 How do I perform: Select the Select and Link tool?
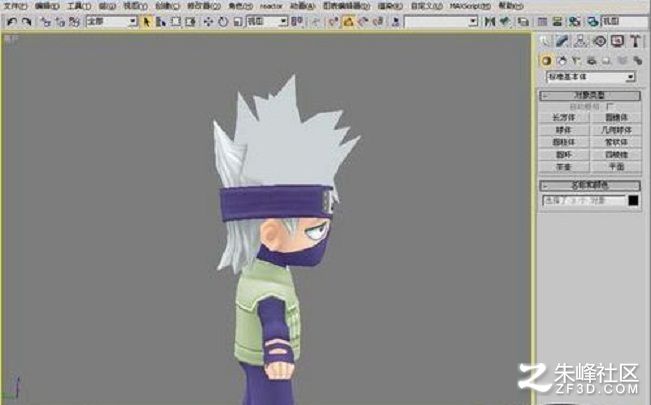(x=46, y=22)
